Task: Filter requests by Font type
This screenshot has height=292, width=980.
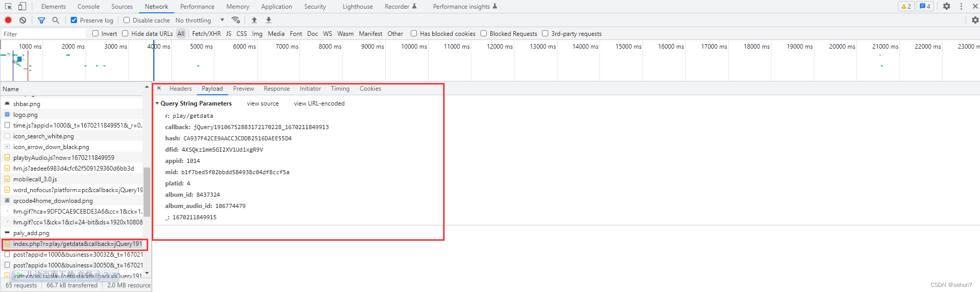Action: click(296, 33)
